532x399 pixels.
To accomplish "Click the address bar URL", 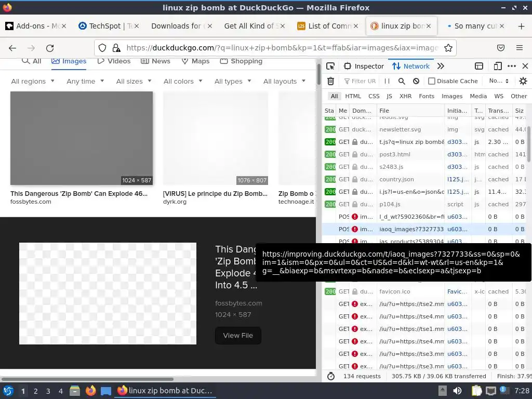I will [x=282, y=48].
